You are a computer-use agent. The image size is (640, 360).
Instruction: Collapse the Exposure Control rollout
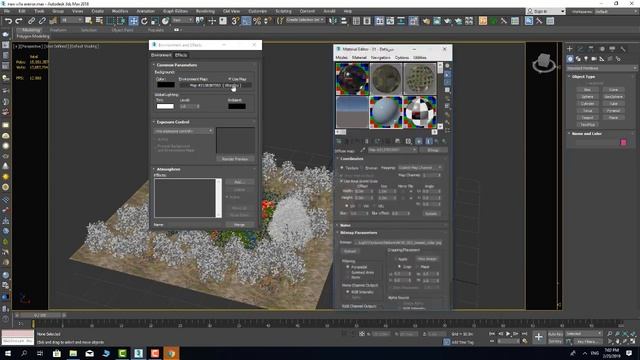[173, 122]
